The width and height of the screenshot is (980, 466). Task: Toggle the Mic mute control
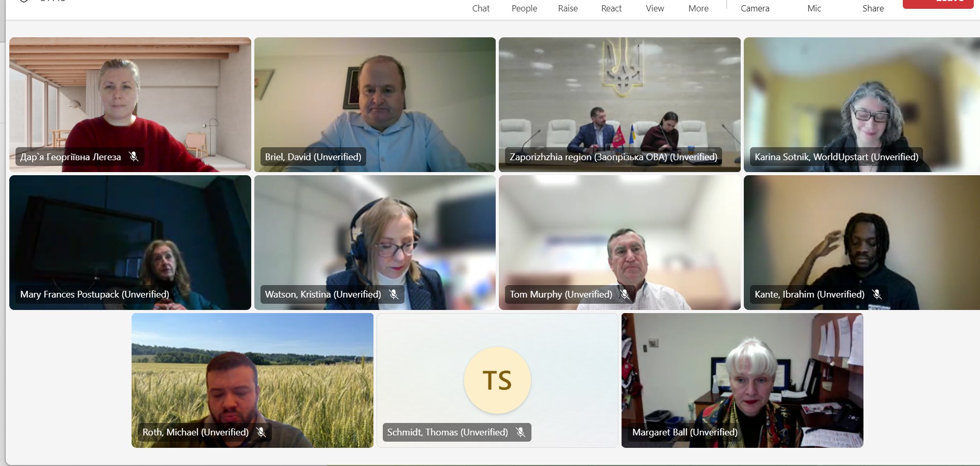[x=814, y=8]
